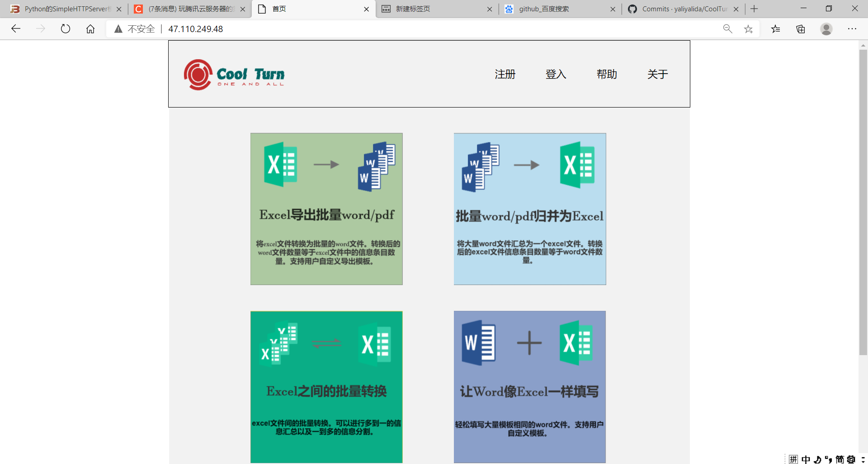868x464 pixels.
Task: Open the zoom magnifier in address bar
Action: (x=727, y=29)
